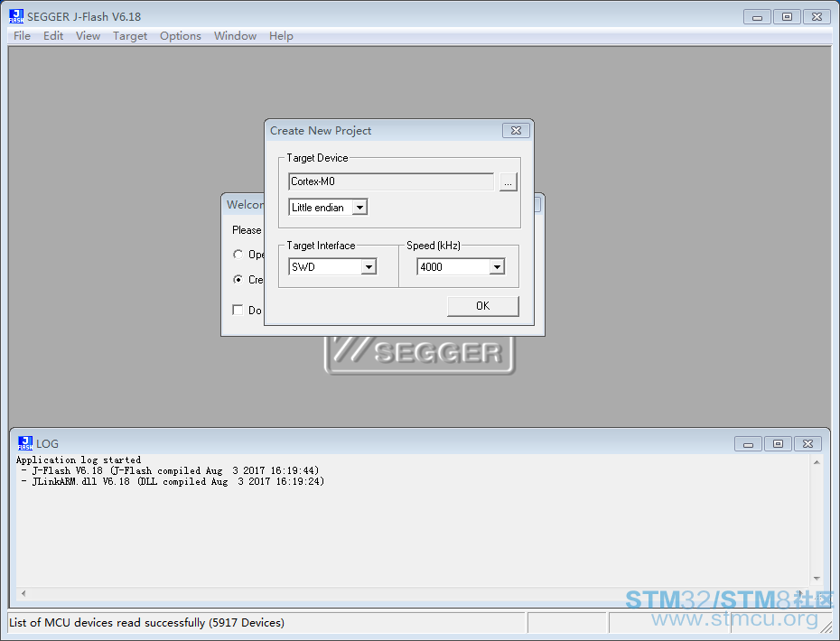The height and width of the screenshot is (641, 840).
Task: Expand the Little endian dropdown
Action: click(x=359, y=208)
